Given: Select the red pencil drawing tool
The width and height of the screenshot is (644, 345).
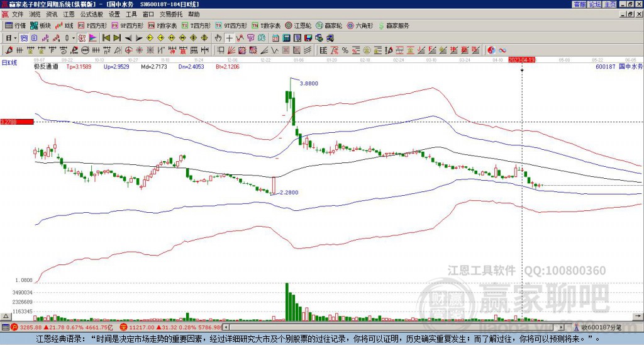Looking at the screenshot, I should point(9,50).
